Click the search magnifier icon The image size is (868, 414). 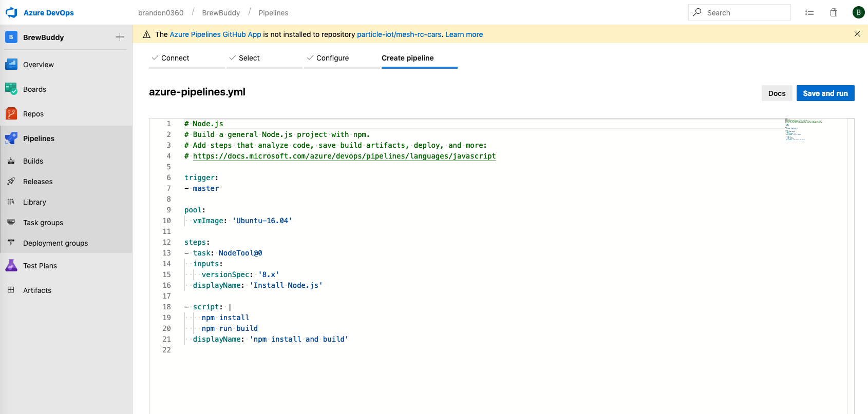point(697,12)
